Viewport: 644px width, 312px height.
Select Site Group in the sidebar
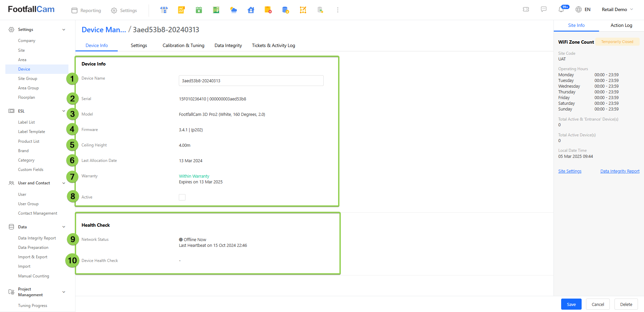click(28, 79)
